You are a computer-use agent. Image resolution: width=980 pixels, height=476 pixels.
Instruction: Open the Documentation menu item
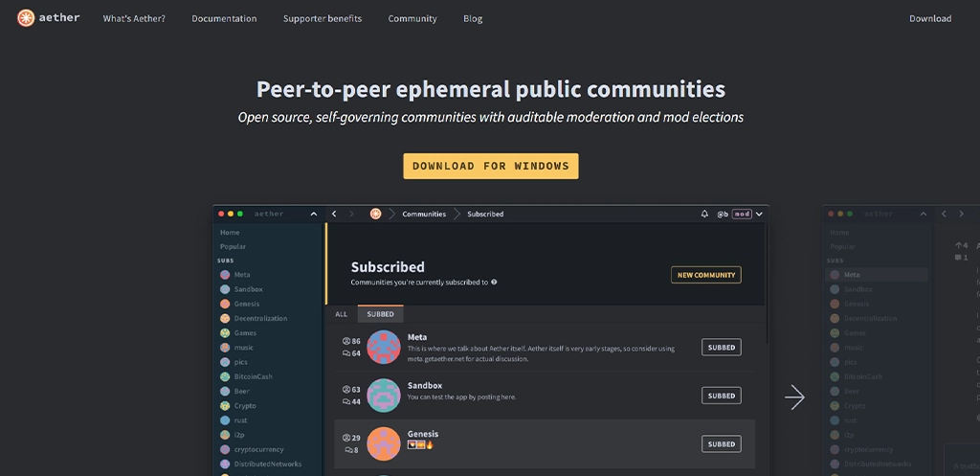(x=224, y=18)
